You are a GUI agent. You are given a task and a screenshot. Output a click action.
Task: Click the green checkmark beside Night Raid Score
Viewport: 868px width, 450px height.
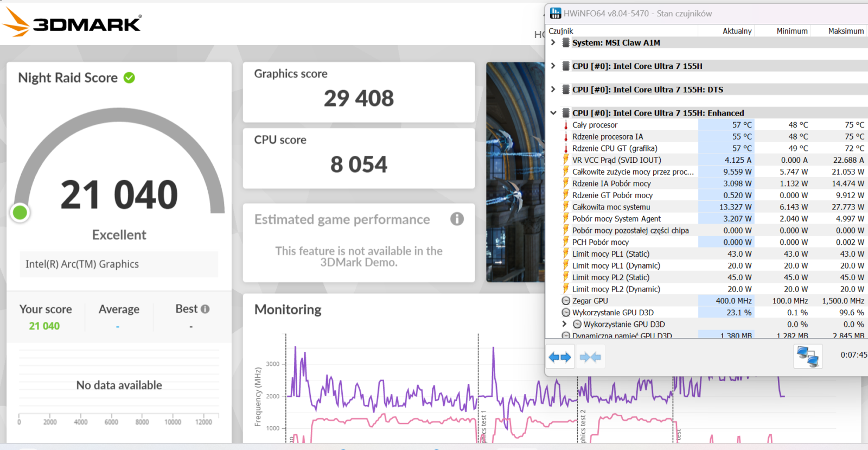pos(129,78)
